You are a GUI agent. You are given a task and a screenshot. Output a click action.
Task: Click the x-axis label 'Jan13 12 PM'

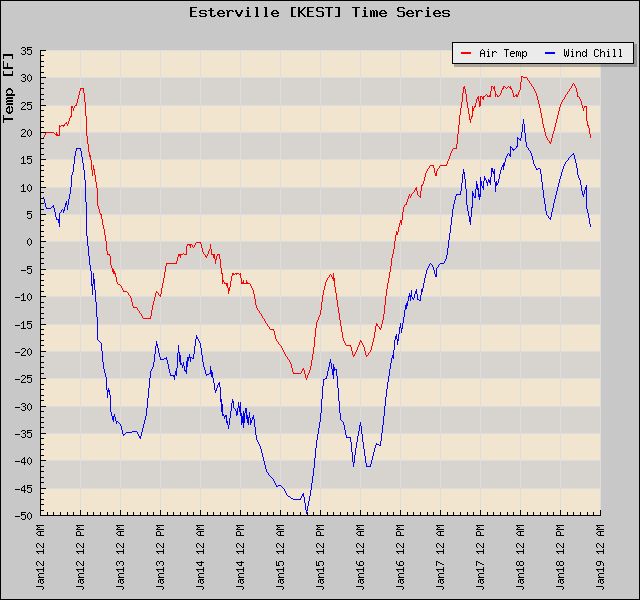(160, 558)
